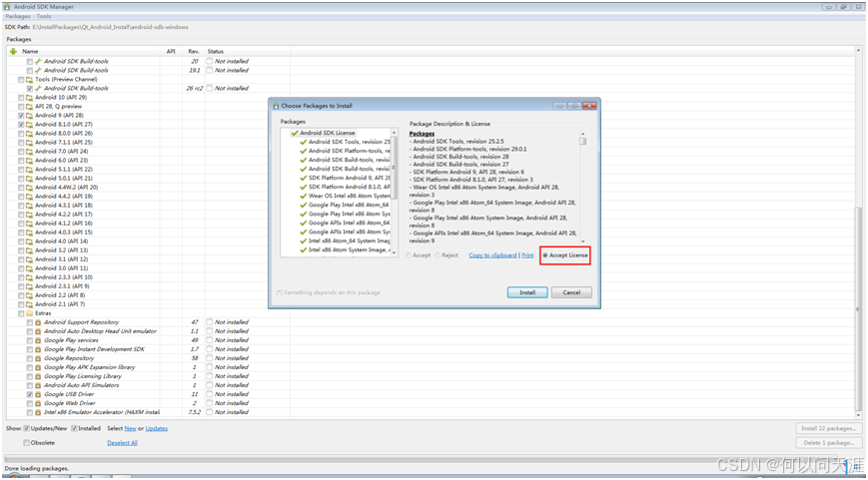The height and width of the screenshot is (480, 868).
Task: Click the Android SDK Manager title bar icon
Action: point(7,7)
